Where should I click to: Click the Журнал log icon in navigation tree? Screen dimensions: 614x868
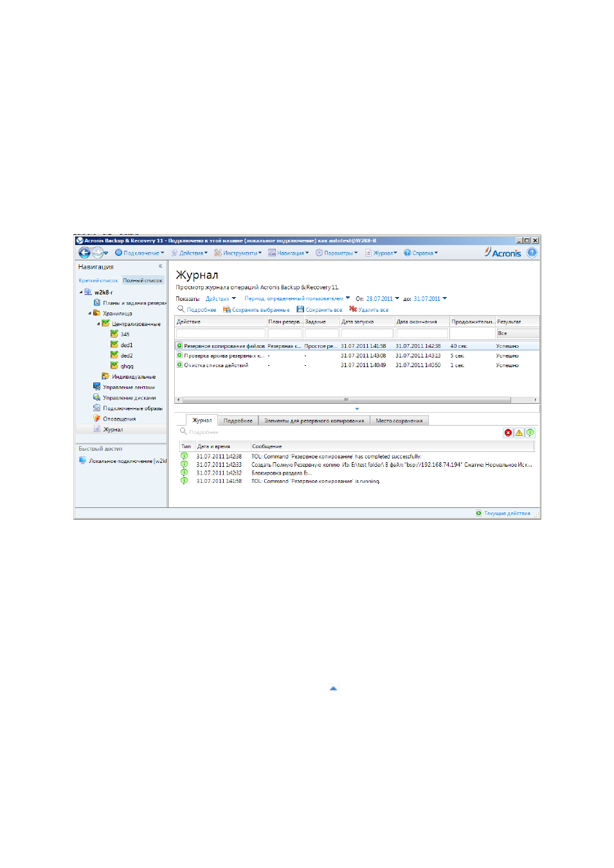coord(97,429)
